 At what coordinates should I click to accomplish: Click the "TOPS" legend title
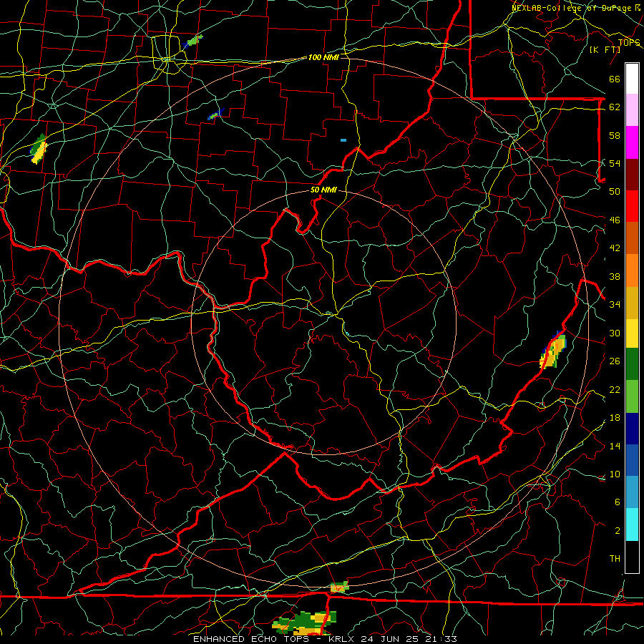tap(629, 43)
